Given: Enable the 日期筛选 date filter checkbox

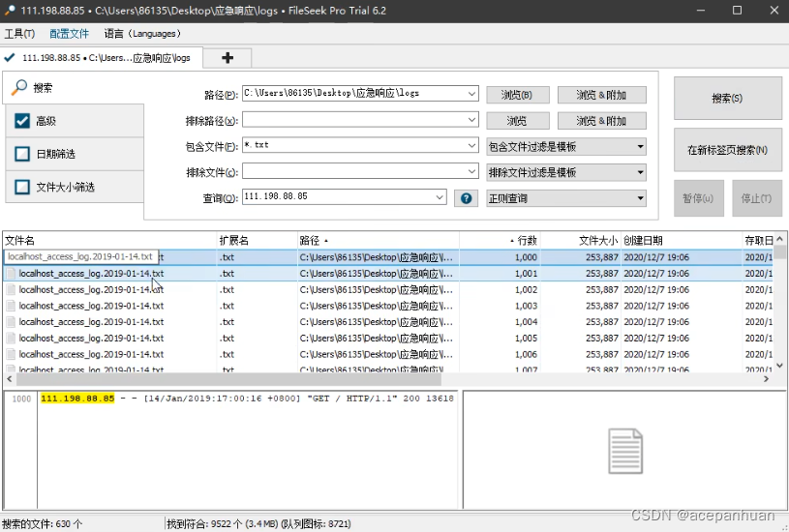Looking at the screenshot, I should pos(22,154).
